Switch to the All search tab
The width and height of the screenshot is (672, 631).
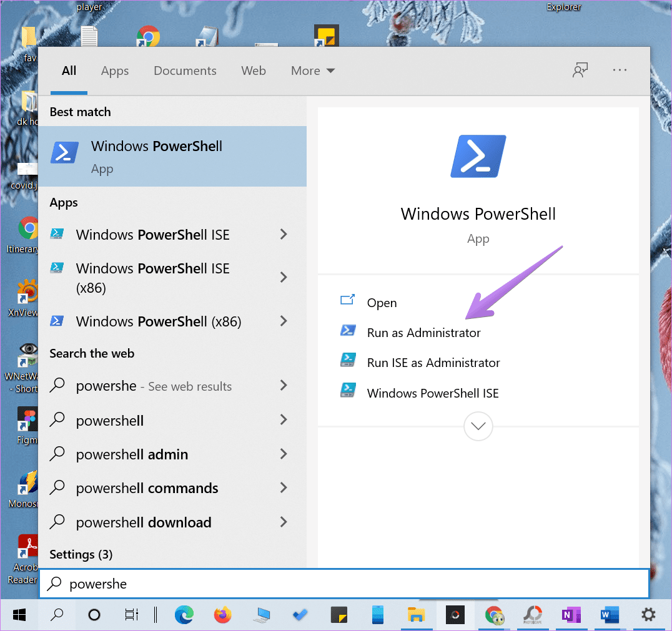pos(69,71)
